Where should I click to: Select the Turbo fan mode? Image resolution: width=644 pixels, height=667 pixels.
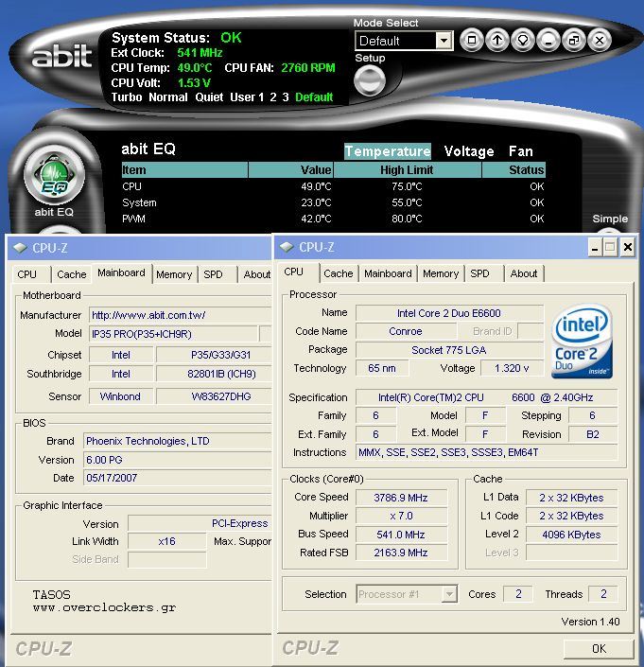pyautogui.click(x=127, y=97)
